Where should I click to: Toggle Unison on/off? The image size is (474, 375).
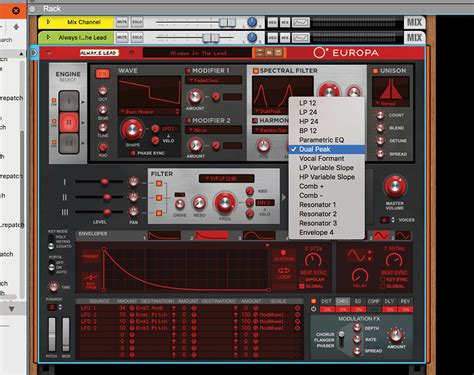[375, 71]
